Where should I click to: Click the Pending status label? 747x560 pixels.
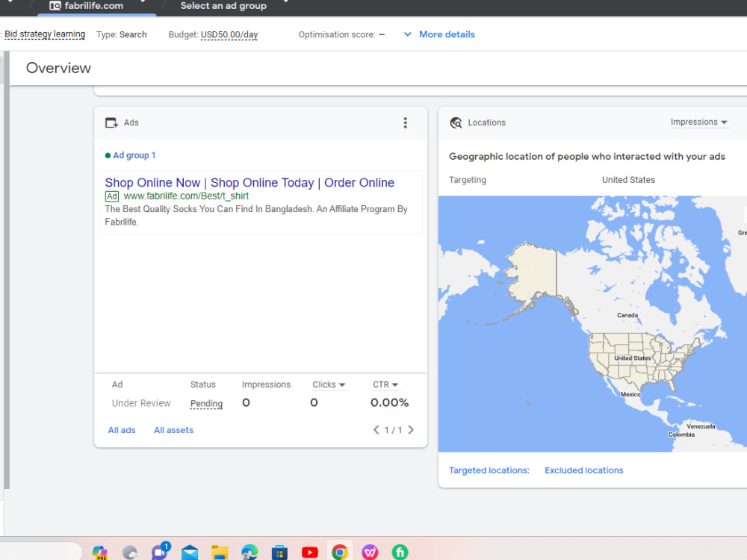click(206, 403)
